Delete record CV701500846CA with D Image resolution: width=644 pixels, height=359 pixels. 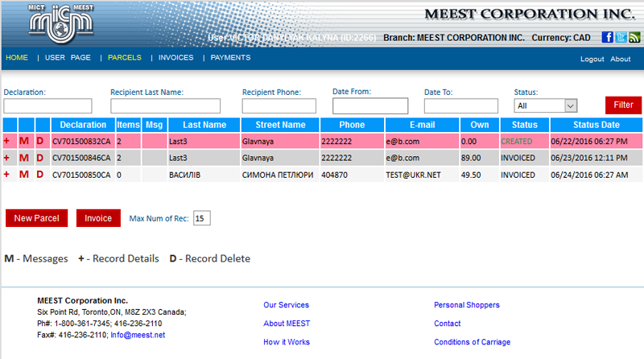[x=39, y=158]
